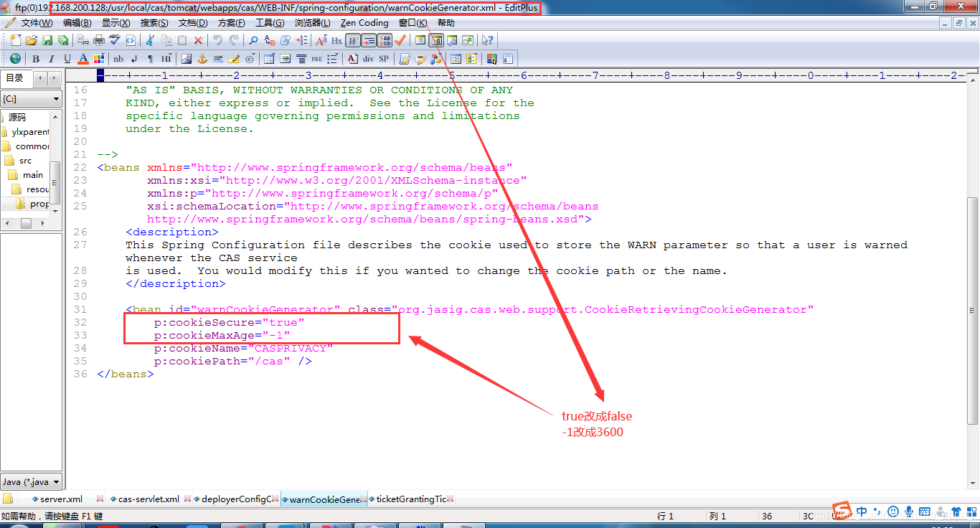Switch to the server.xml document tab
Screen dimensions: 980x528
pyautogui.click(x=61, y=499)
